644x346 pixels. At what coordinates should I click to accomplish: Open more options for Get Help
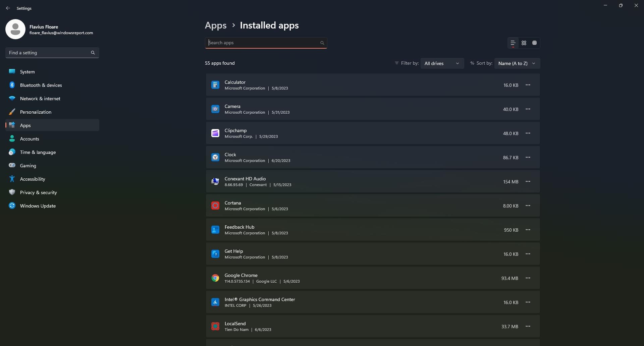pos(528,254)
